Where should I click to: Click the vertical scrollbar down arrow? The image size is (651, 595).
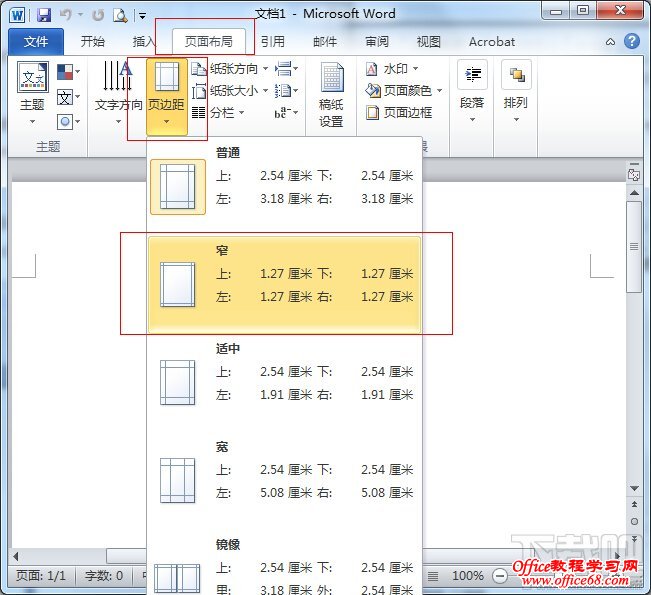[x=634, y=488]
